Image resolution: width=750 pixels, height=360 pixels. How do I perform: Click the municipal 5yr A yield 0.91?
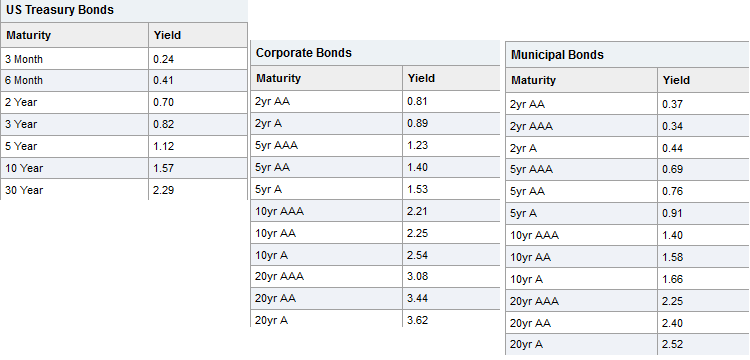(673, 213)
